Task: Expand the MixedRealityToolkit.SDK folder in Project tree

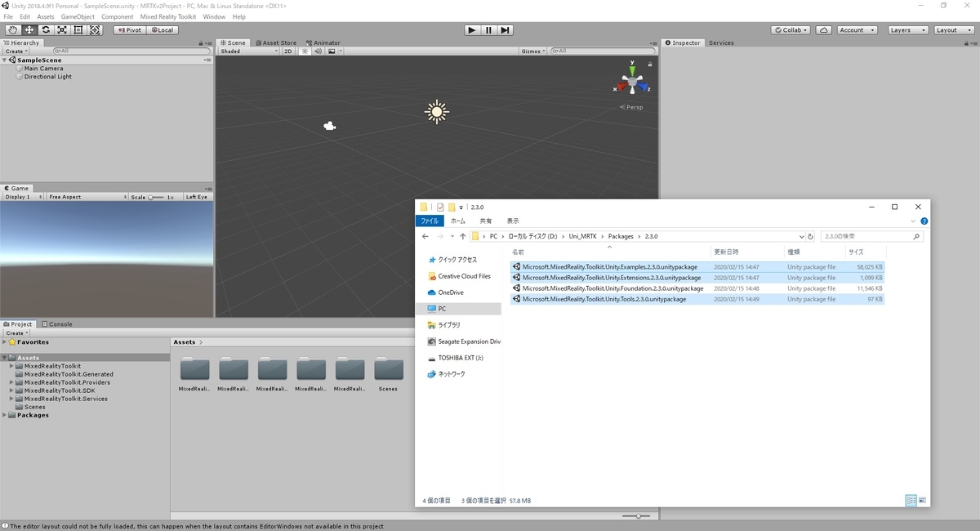Action: [12, 390]
